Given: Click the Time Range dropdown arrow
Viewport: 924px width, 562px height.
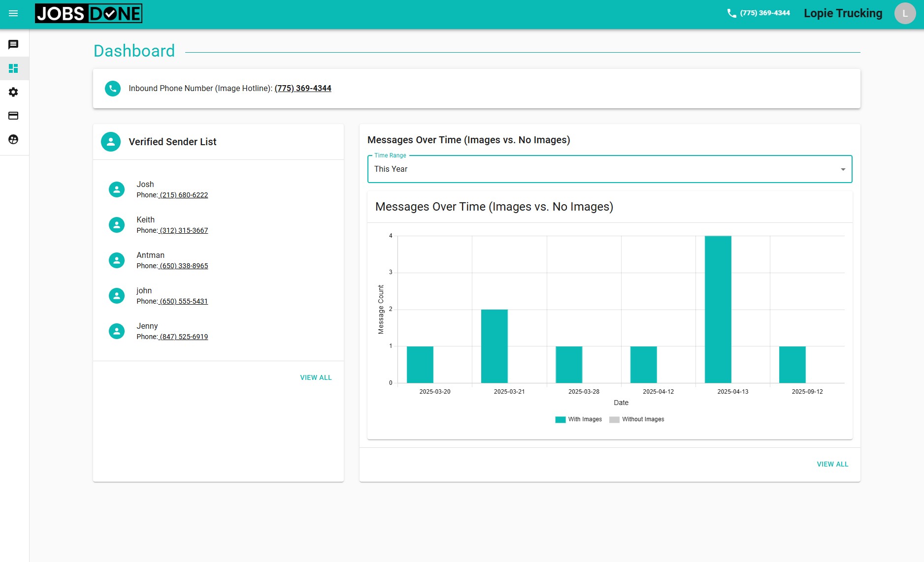Looking at the screenshot, I should coord(843,169).
